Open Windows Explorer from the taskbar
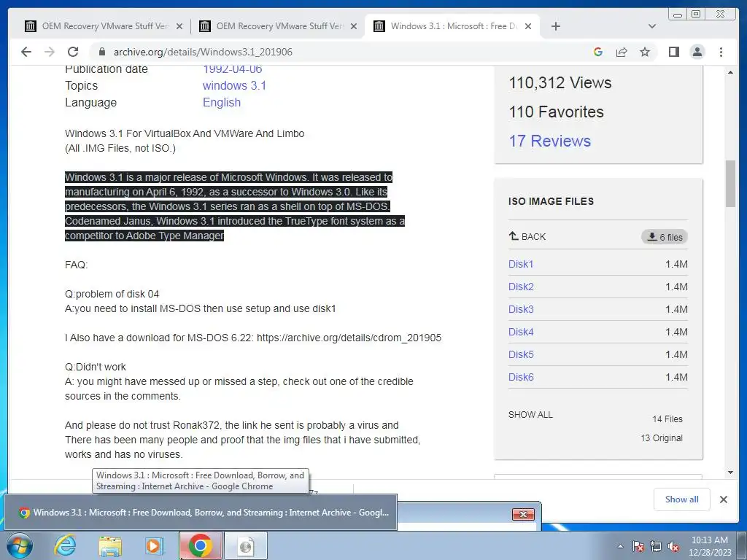The image size is (747, 560). point(110,545)
